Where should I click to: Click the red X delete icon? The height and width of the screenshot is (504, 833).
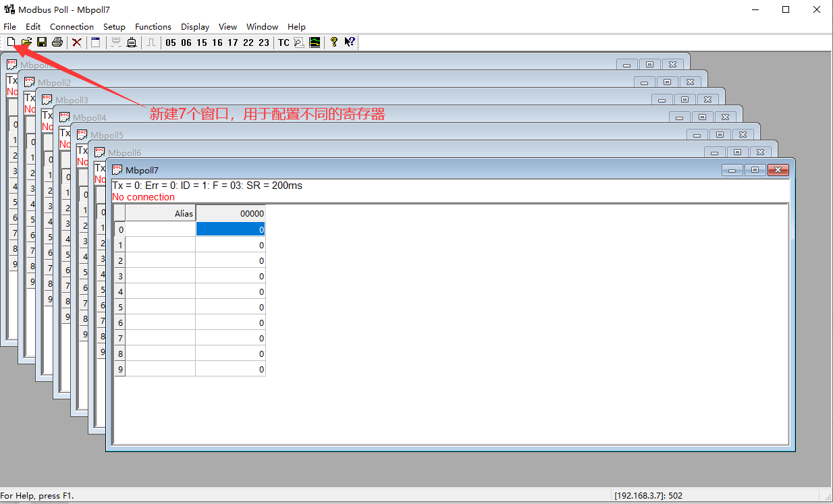(x=77, y=42)
